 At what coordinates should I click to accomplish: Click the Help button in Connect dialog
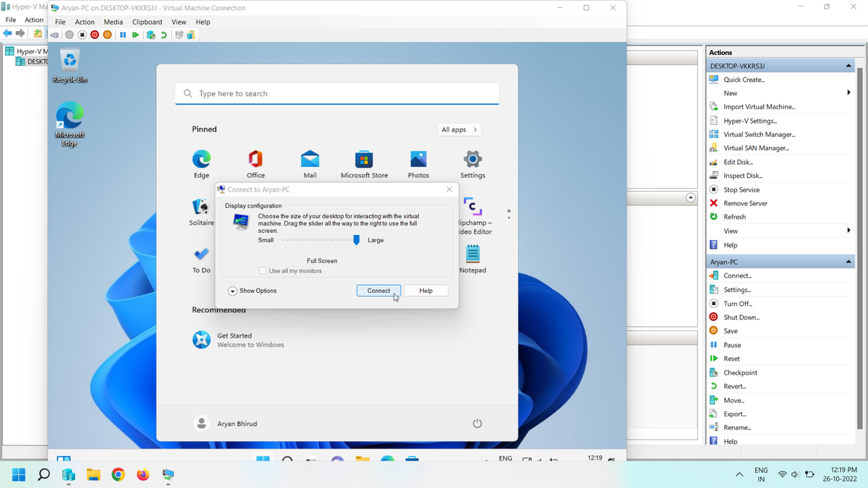click(426, 291)
